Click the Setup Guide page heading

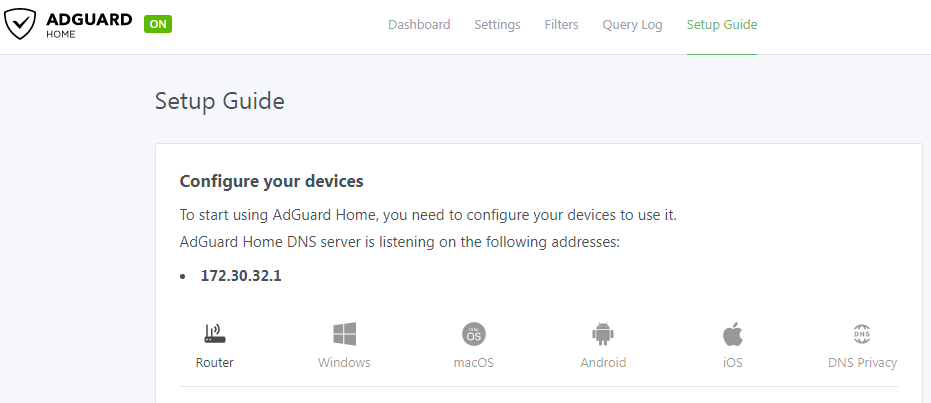tap(220, 101)
